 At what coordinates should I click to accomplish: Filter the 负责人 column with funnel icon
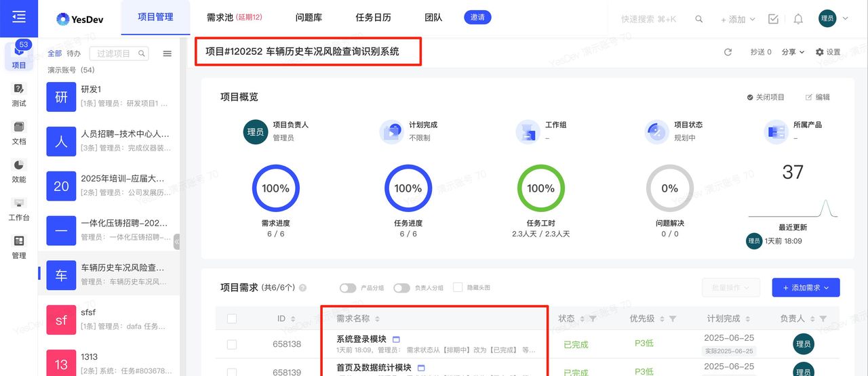(x=823, y=318)
